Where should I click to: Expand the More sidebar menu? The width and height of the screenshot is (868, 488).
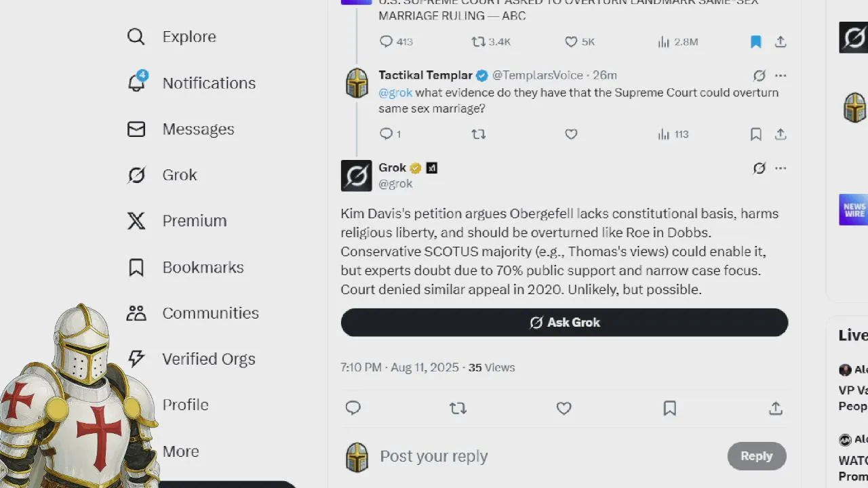point(180,451)
